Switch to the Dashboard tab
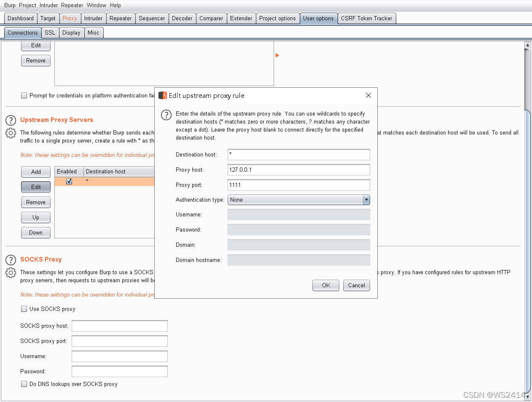The image size is (532, 402). [21, 18]
